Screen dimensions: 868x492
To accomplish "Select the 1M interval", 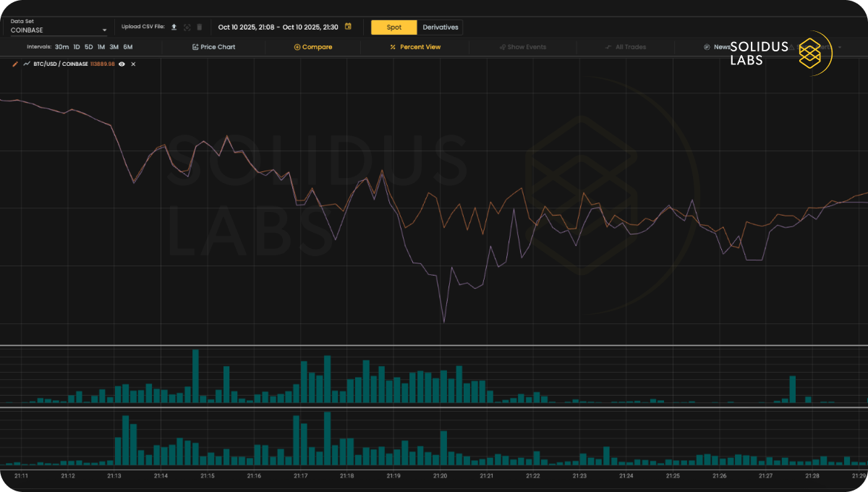I will click(x=101, y=47).
